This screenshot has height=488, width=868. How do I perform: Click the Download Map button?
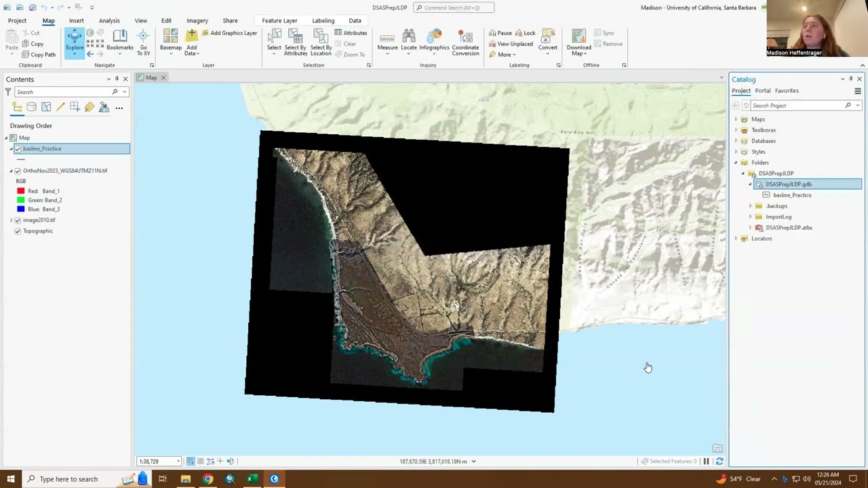(578, 43)
